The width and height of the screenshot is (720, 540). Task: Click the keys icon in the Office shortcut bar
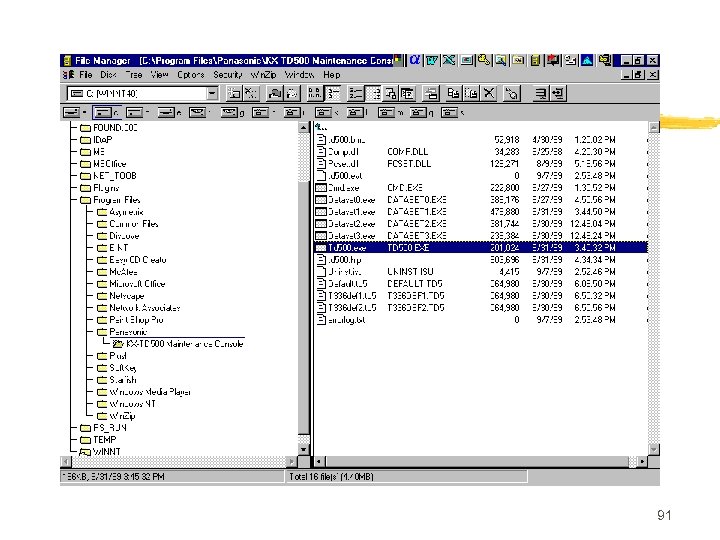coord(484,60)
